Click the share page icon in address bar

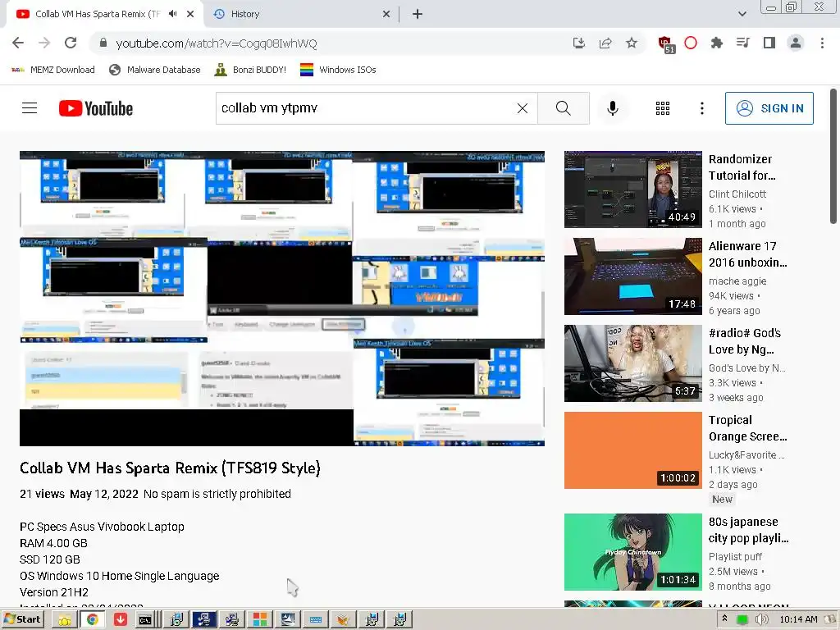coord(605,43)
